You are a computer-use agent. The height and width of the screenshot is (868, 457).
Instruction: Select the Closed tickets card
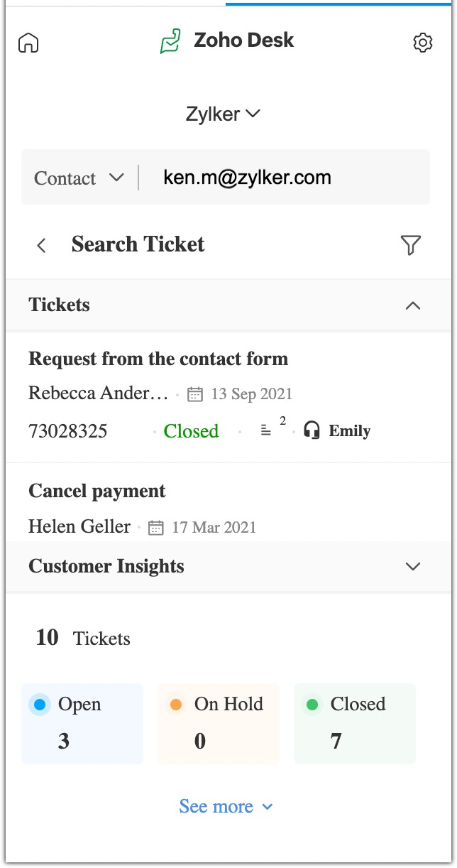click(354, 723)
